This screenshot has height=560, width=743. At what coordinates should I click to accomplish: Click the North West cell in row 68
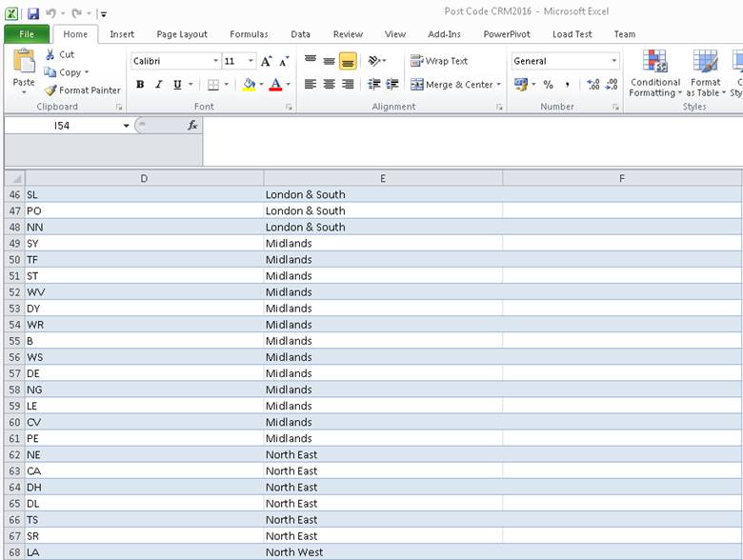(383, 552)
